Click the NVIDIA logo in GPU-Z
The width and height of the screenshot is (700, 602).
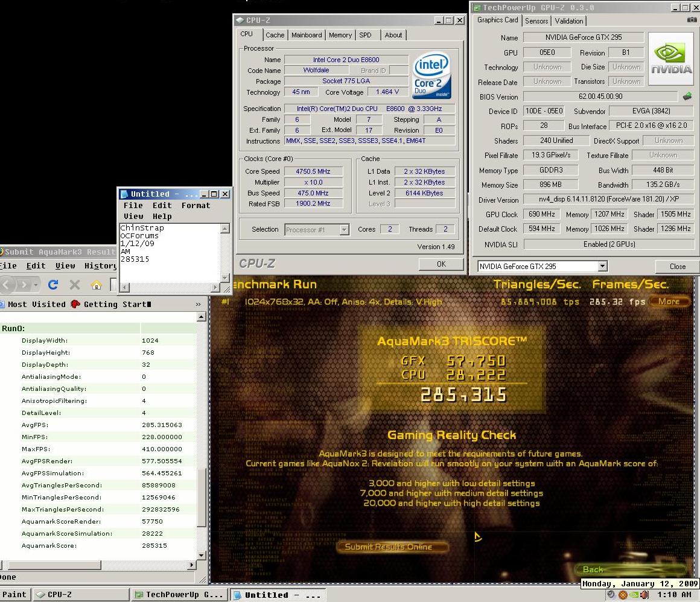[x=671, y=59]
